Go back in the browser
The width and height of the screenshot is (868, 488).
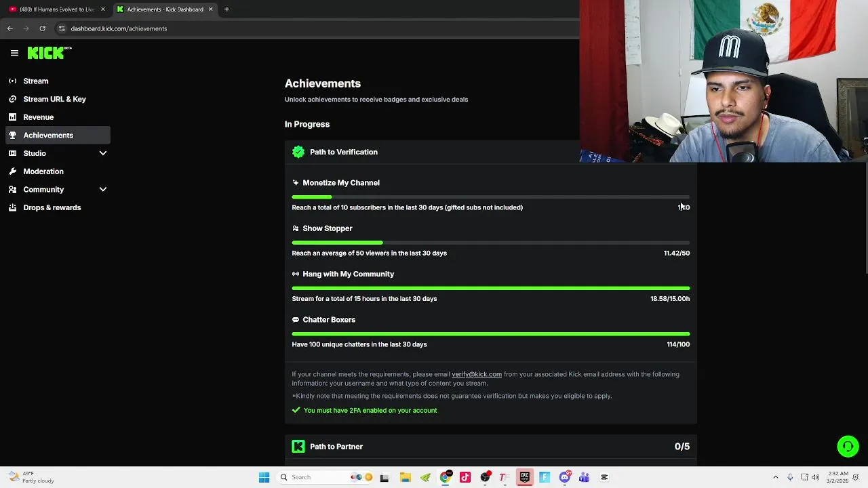coord(10,28)
